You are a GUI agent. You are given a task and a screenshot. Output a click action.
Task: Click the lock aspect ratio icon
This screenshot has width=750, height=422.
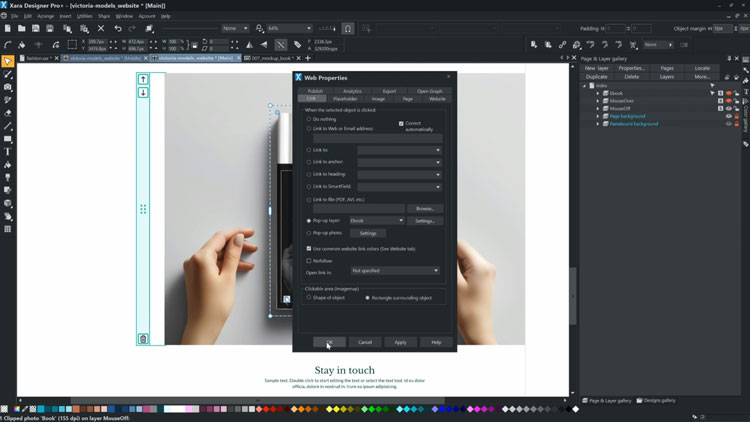point(195,45)
